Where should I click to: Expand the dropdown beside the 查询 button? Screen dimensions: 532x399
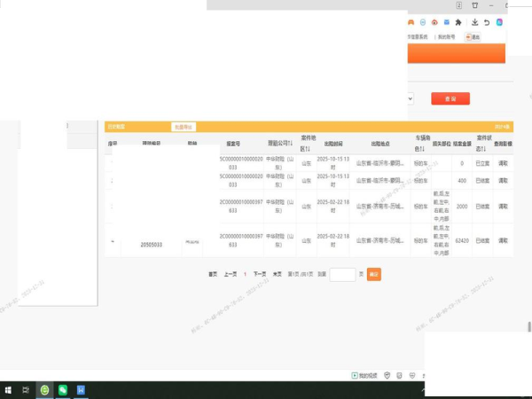pyautogui.click(x=411, y=98)
